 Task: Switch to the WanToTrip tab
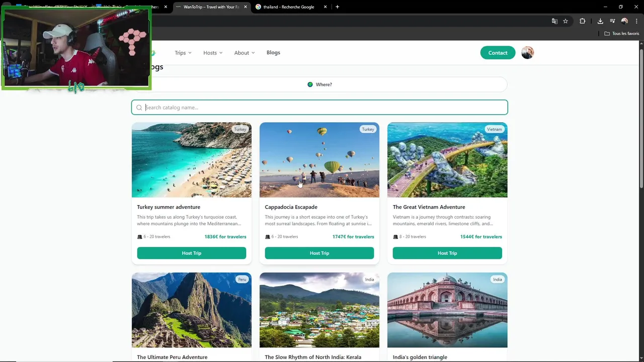pos(211,7)
